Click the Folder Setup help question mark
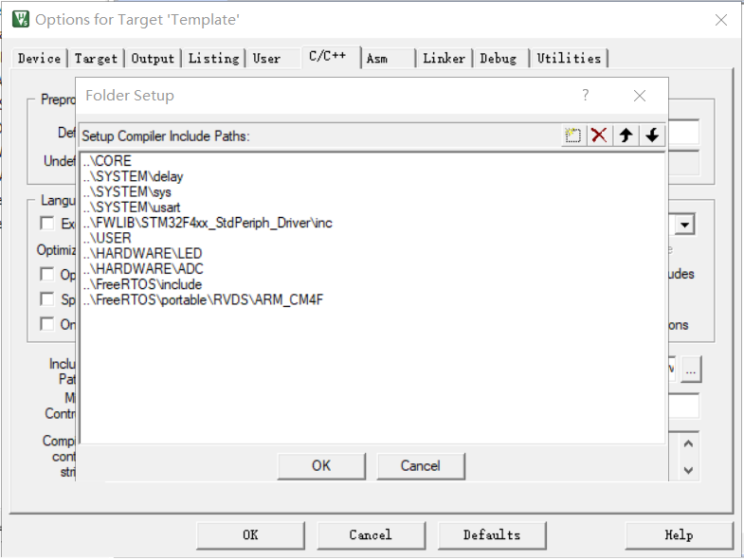 pos(586,96)
